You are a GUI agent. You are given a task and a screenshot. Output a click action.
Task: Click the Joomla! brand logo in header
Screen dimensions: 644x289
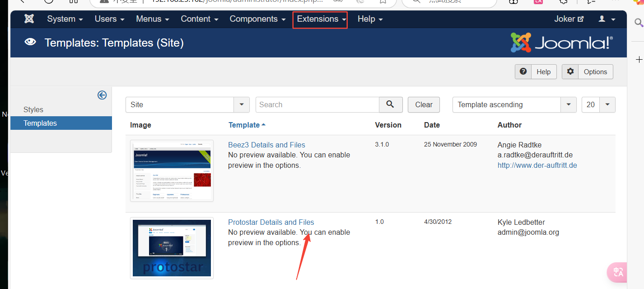point(562,43)
